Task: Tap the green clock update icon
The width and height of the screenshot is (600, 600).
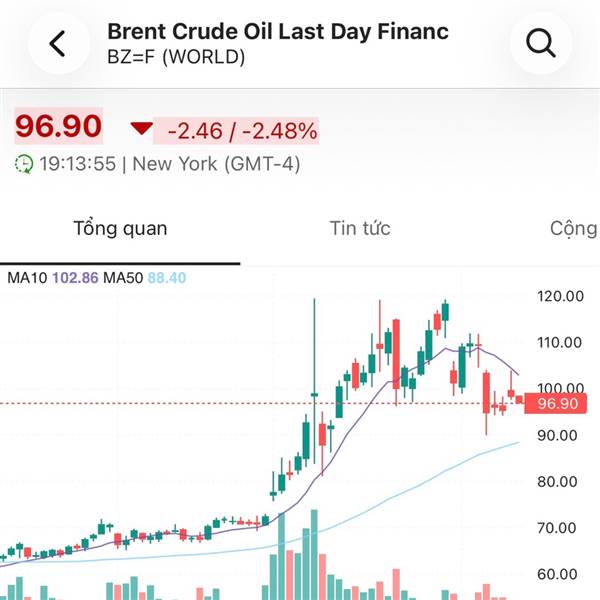Action: (x=24, y=163)
